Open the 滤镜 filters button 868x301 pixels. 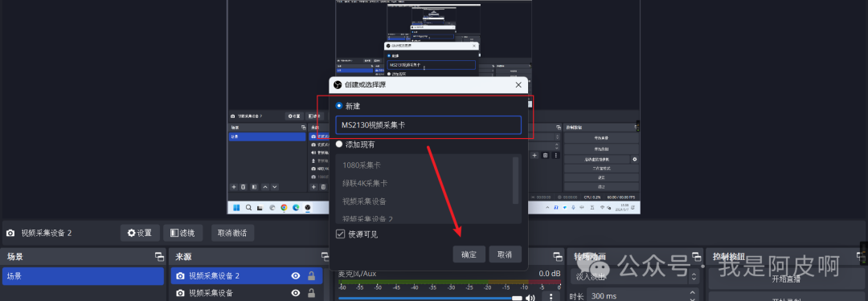pyautogui.click(x=182, y=233)
